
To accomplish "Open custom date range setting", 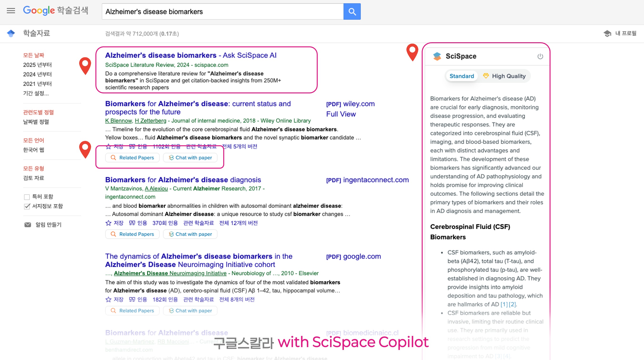I will pyautogui.click(x=36, y=93).
